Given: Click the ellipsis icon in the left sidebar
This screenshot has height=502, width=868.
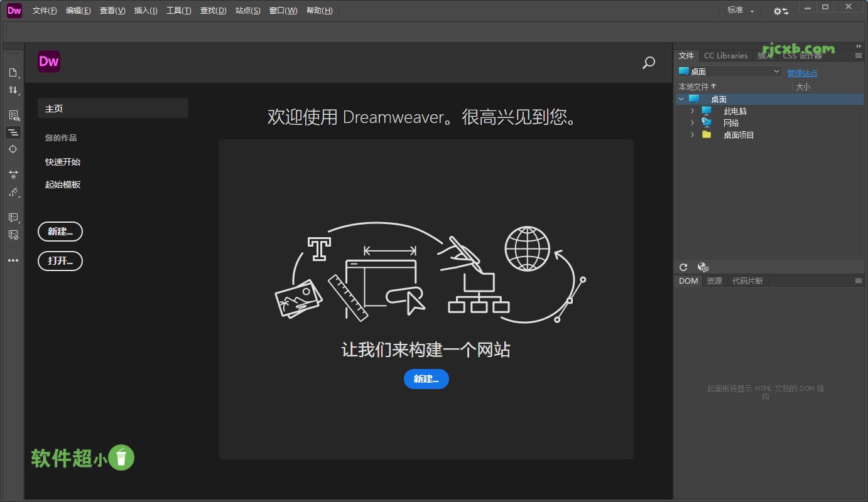Looking at the screenshot, I should point(13,260).
